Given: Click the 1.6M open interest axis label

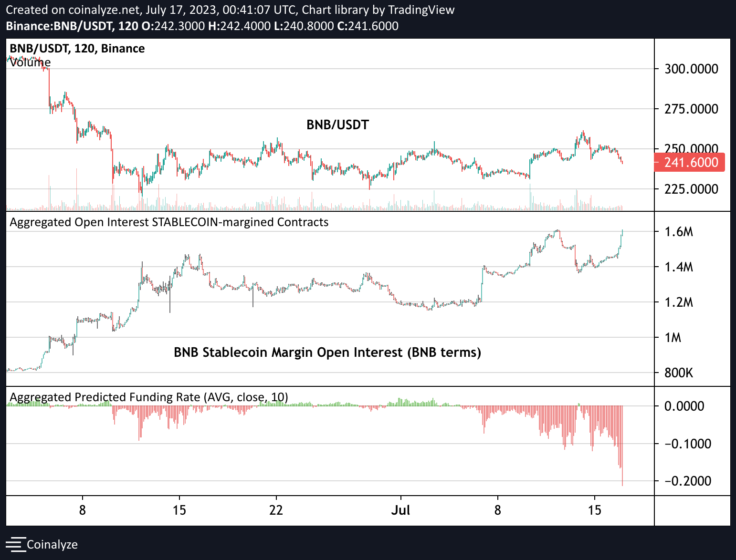Looking at the screenshot, I should point(679,232).
